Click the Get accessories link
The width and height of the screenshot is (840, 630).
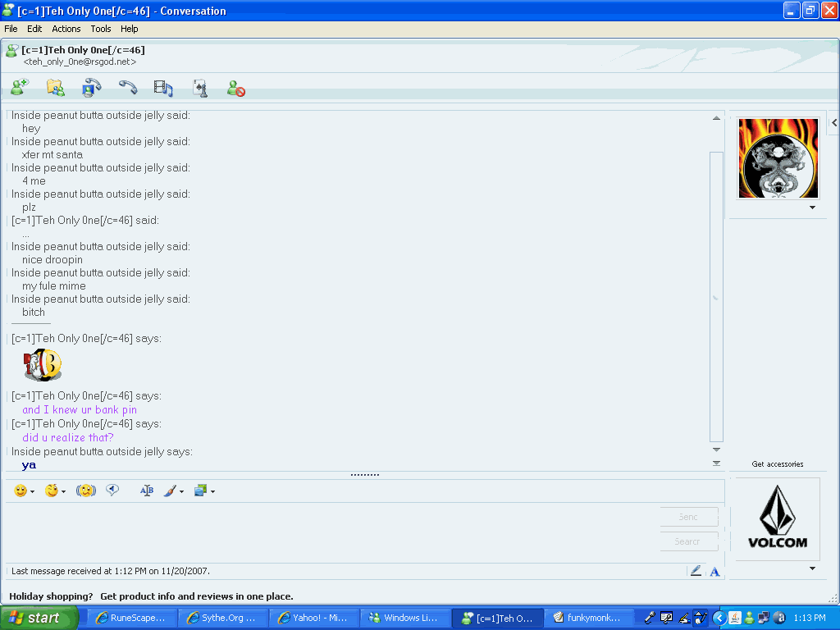[777, 464]
